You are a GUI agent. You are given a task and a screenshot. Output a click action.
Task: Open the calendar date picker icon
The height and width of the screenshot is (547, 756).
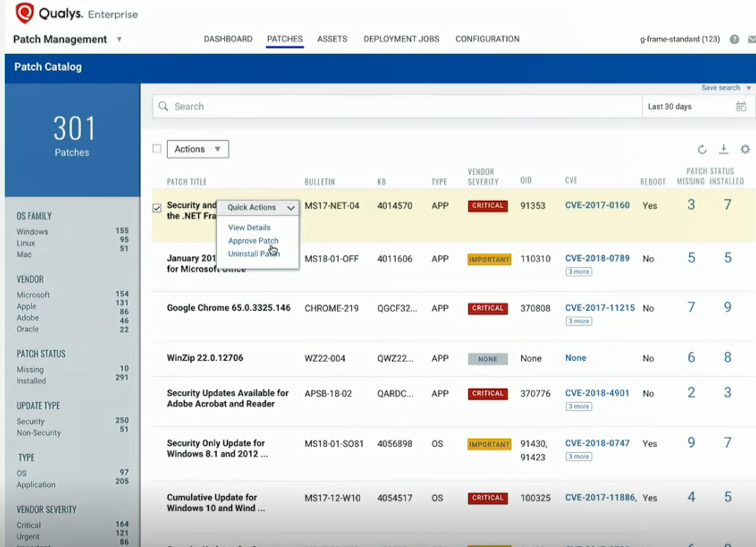tap(740, 107)
